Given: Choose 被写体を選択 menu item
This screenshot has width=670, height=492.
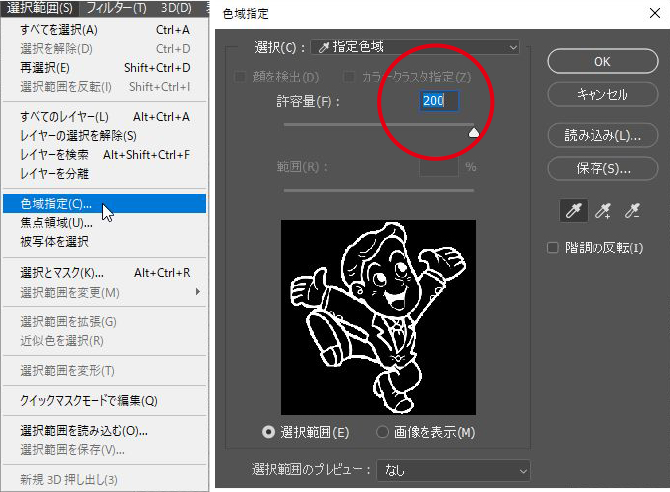Looking at the screenshot, I should coord(105,242).
